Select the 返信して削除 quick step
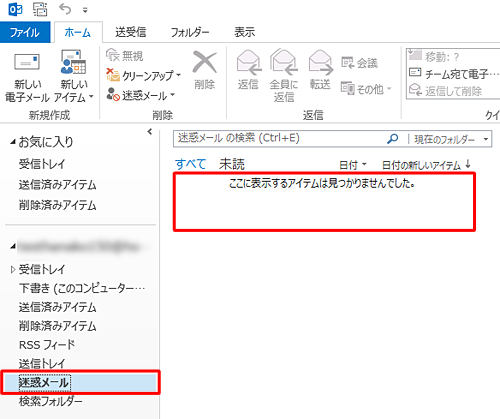 click(x=445, y=90)
